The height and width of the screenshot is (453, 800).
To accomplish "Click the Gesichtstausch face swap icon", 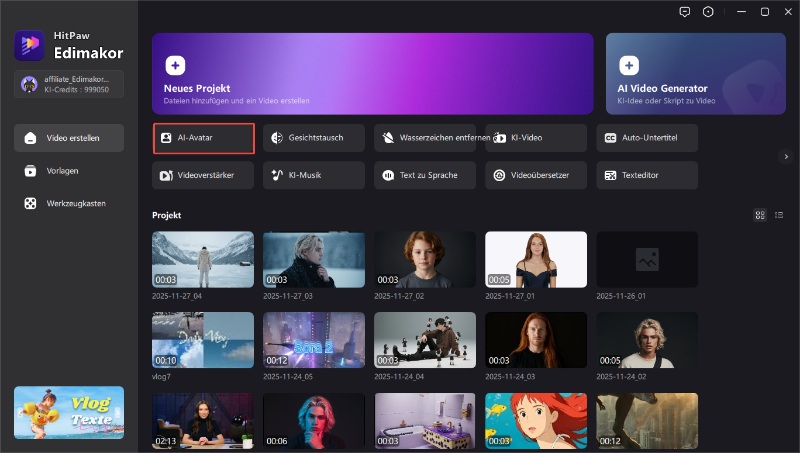I will (x=277, y=138).
